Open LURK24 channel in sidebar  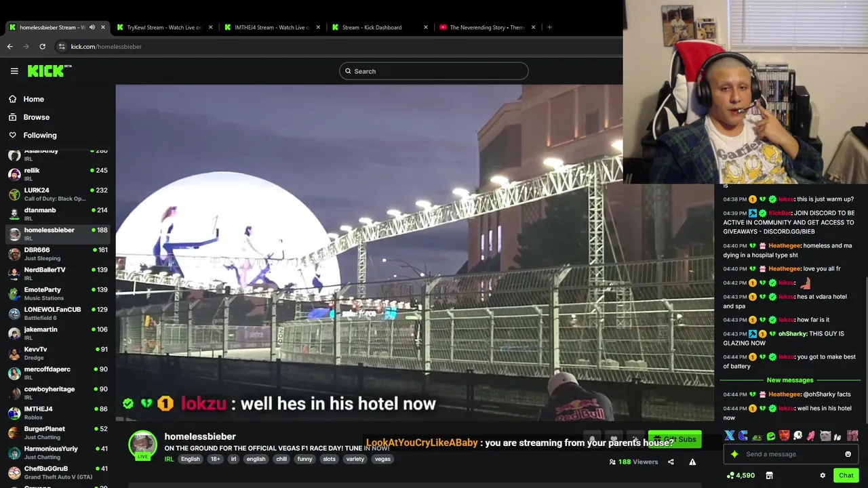coord(58,195)
